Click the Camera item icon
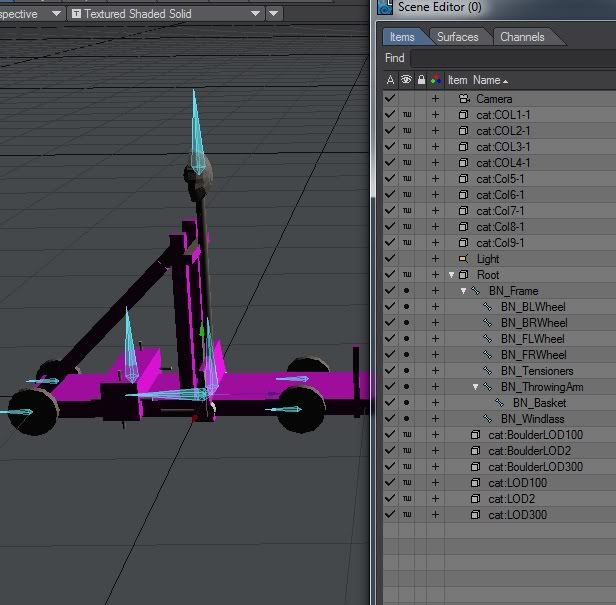616x605 pixels. [463, 99]
